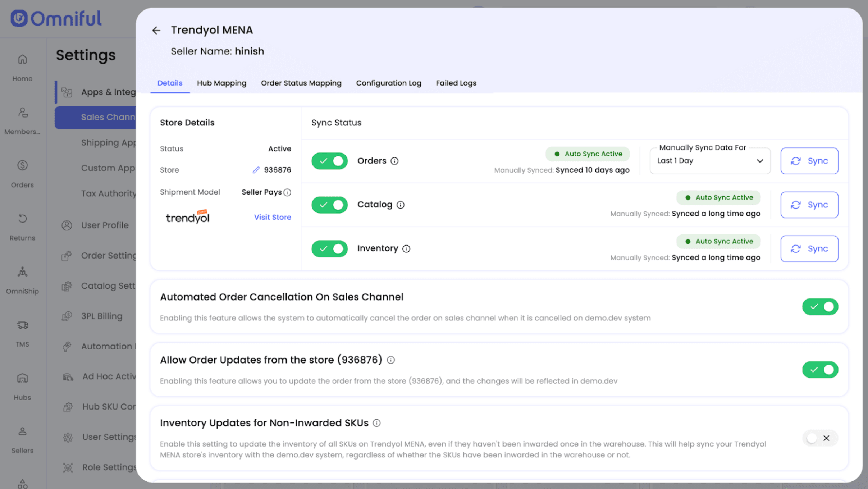Disable the Orders auto sync toggle
The image size is (868, 489).
point(329,161)
